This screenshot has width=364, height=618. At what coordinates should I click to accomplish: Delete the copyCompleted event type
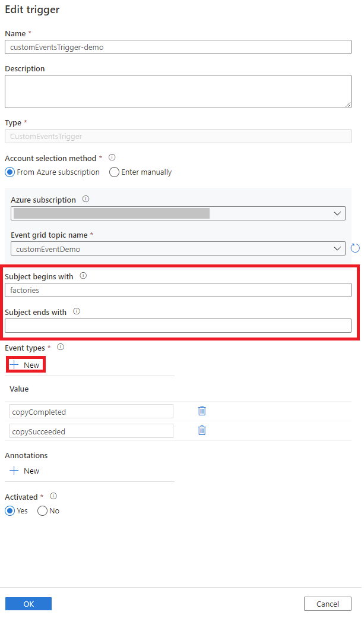click(202, 411)
